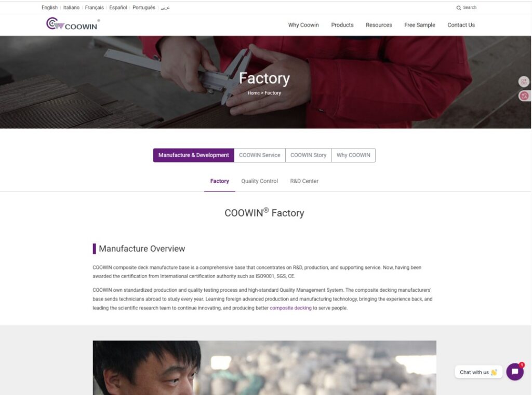Select the COOWIN Service tab
The height and width of the screenshot is (395, 532).
click(260, 155)
